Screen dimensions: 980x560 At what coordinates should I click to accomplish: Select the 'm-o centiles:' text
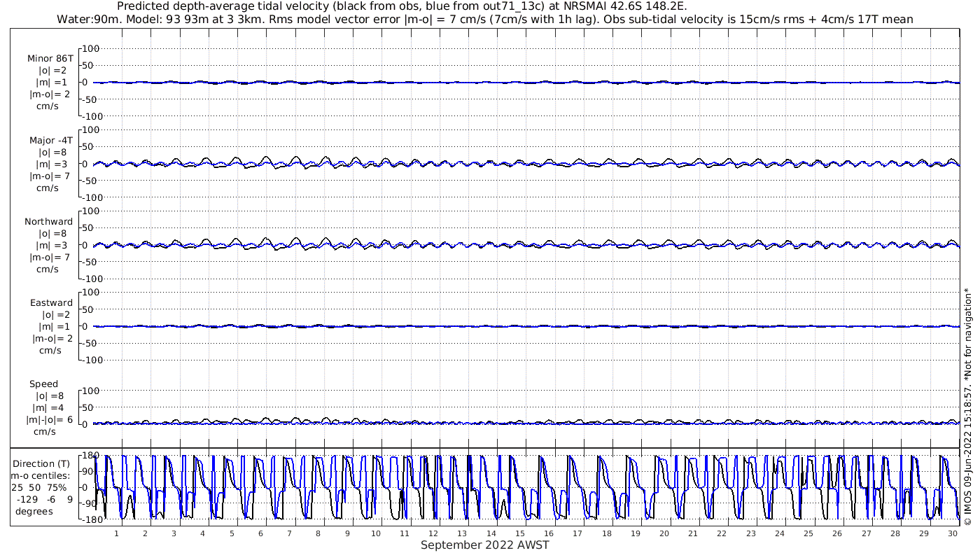41,475
